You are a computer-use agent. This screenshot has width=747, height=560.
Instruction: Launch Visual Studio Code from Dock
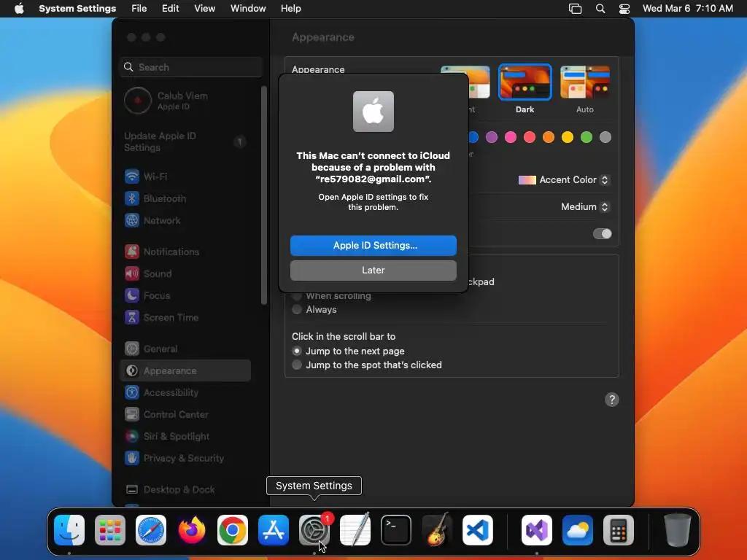[x=478, y=530]
